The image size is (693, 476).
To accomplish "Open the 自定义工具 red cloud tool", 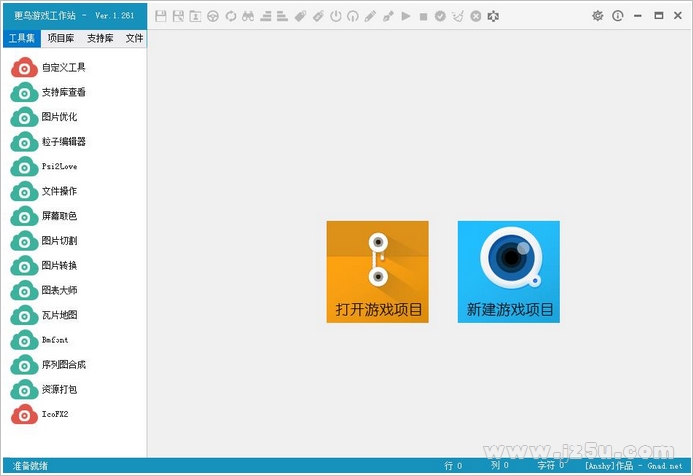I will [48, 68].
